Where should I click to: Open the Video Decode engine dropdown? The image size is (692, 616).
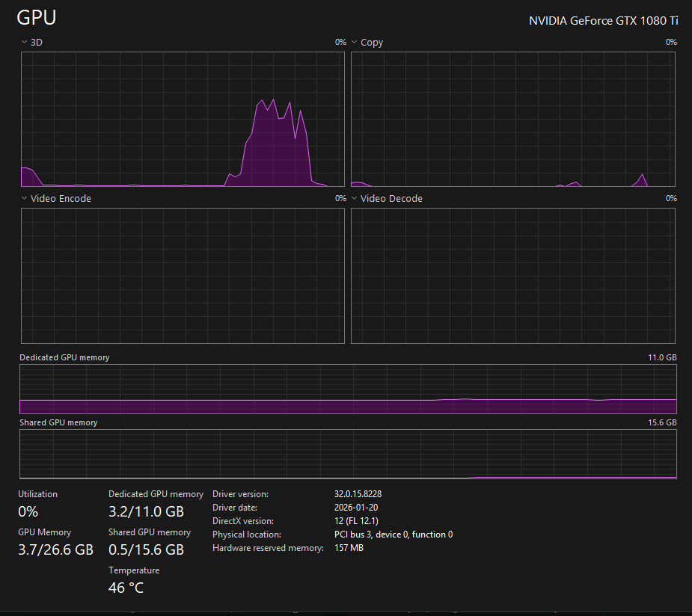coord(354,198)
